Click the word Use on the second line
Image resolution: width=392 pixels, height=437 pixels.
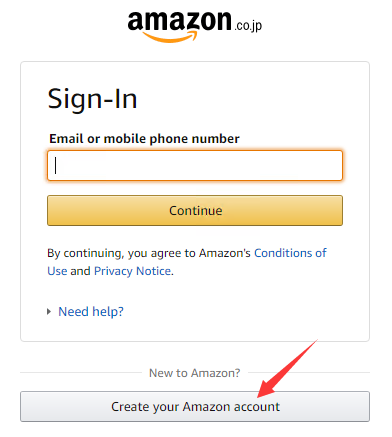point(57,271)
